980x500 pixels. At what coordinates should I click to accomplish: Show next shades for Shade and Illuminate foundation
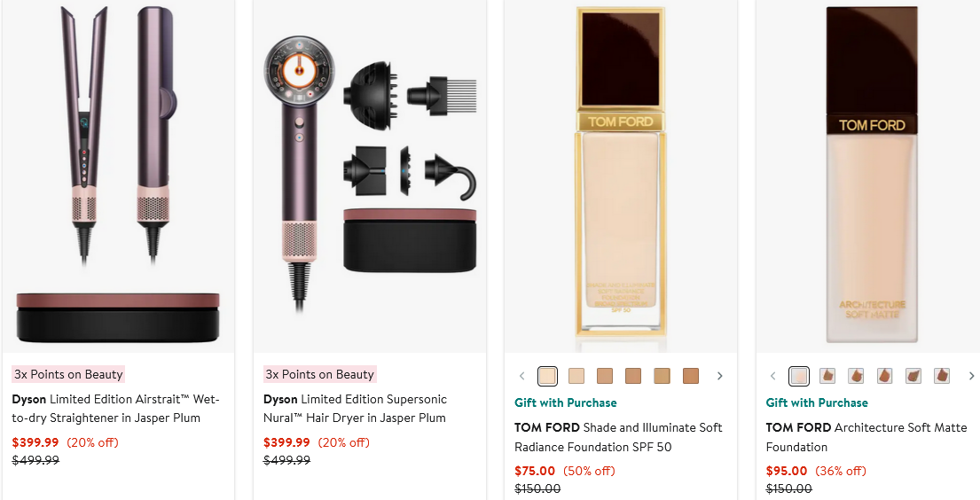point(719,376)
